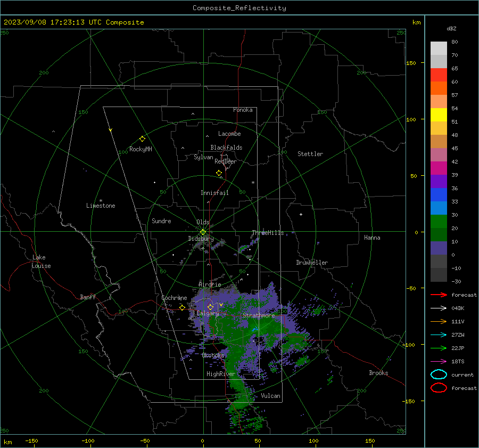Click the green 22JP arrow icon
The image size is (479, 448).
click(x=439, y=348)
